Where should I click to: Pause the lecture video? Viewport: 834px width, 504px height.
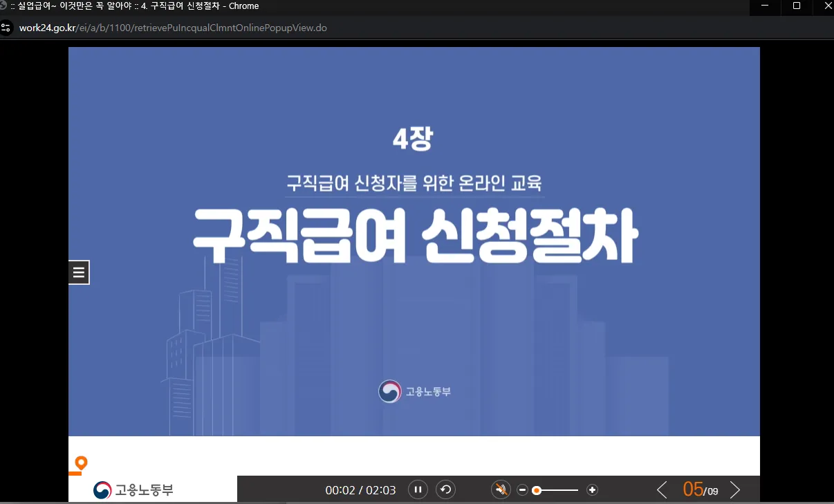tap(418, 490)
